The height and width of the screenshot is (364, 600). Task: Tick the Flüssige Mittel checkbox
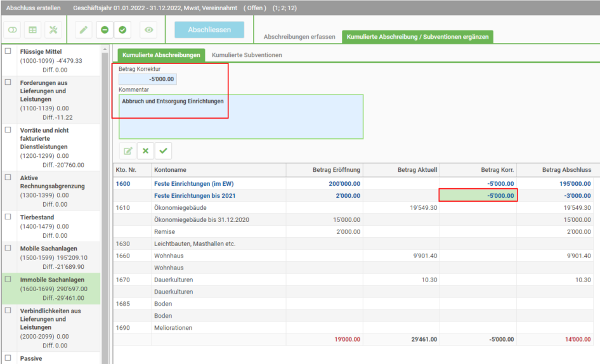pyautogui.click(x=8, y=51)
